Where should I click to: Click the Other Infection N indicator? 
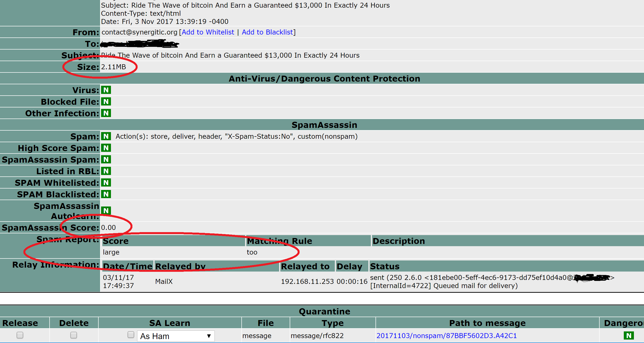[x=106, y=113]
